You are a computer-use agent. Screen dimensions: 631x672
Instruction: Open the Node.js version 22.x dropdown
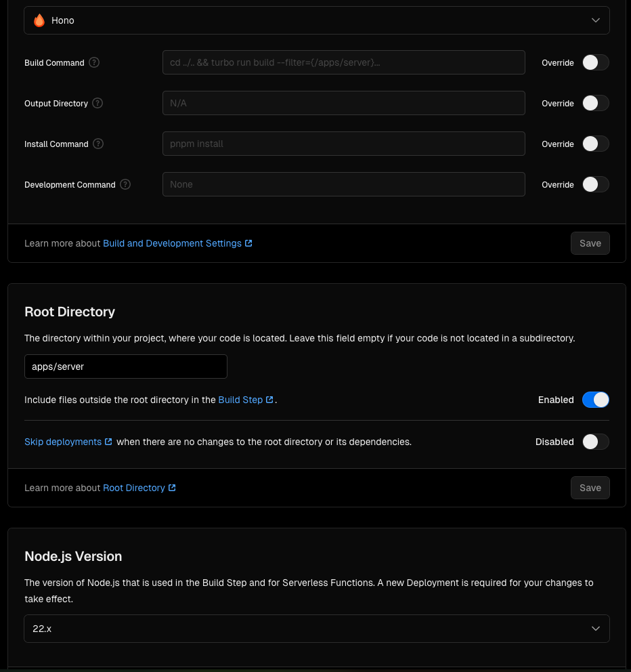pyautogui.click(x=317, y=629)
